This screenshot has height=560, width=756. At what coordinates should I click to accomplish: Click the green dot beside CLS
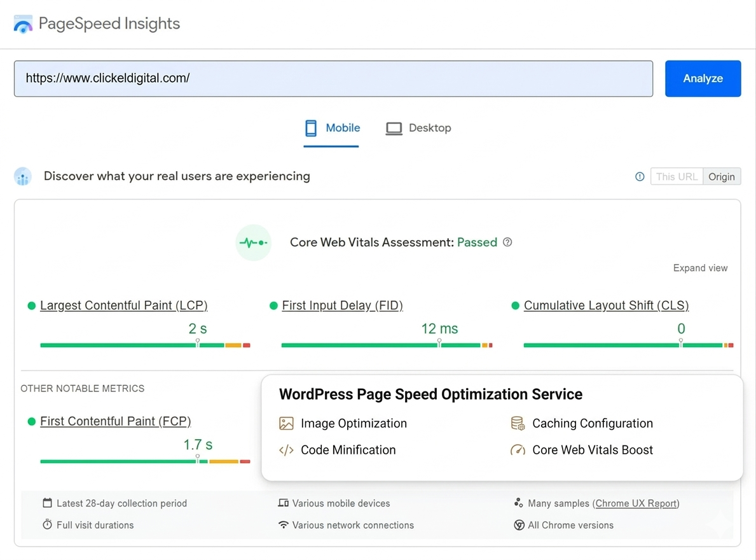(x=516, y=306)
